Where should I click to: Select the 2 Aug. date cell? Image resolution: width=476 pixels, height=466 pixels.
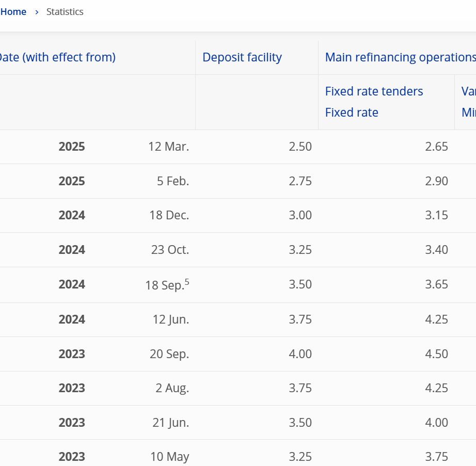[172, 388]
